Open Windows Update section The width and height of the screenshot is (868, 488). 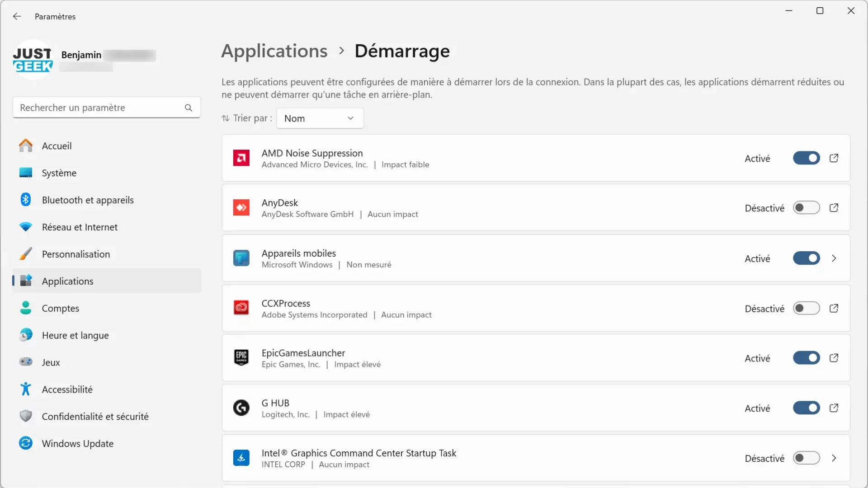click(107, 444)
